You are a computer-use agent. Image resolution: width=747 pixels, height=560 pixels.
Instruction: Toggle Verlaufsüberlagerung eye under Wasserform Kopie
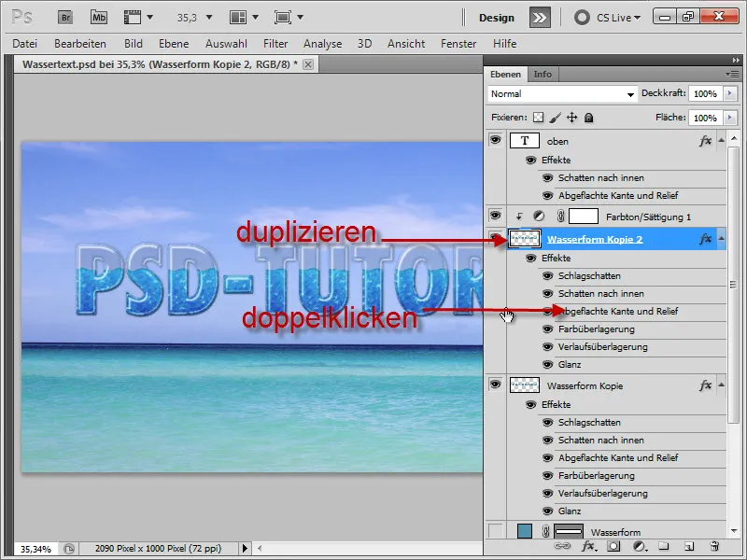point(548,494)
